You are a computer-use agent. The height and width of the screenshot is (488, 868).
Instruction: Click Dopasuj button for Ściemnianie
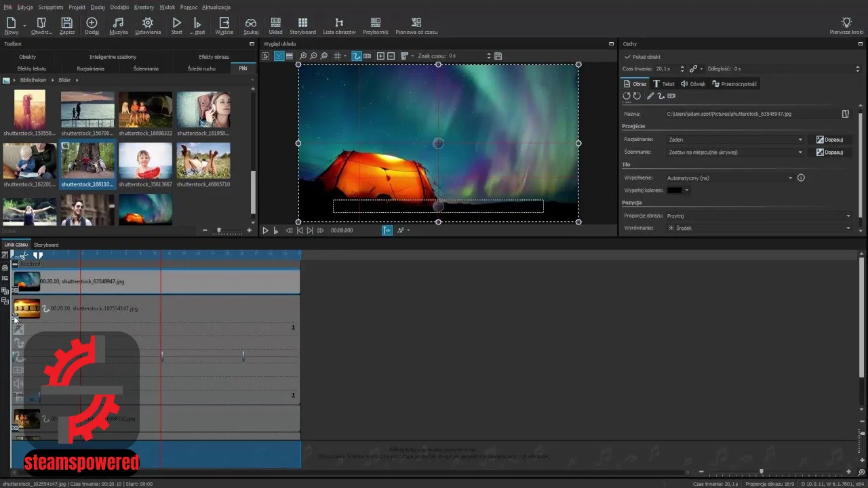(829, 152)
